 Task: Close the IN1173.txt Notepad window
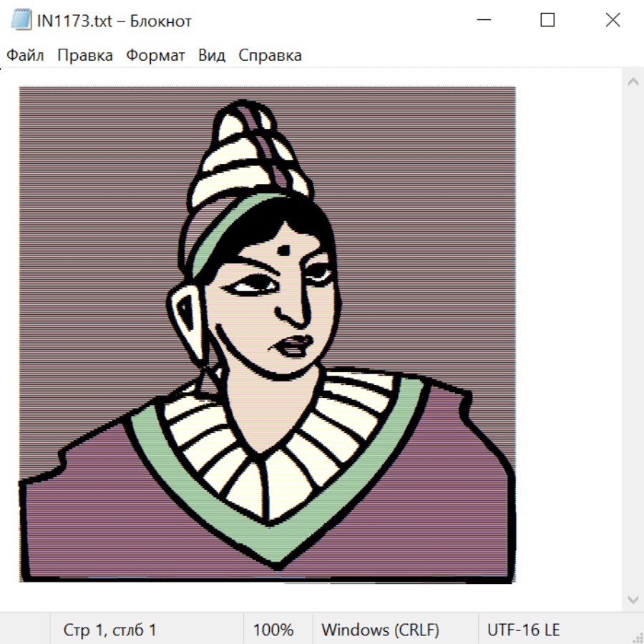click(613, 21)
